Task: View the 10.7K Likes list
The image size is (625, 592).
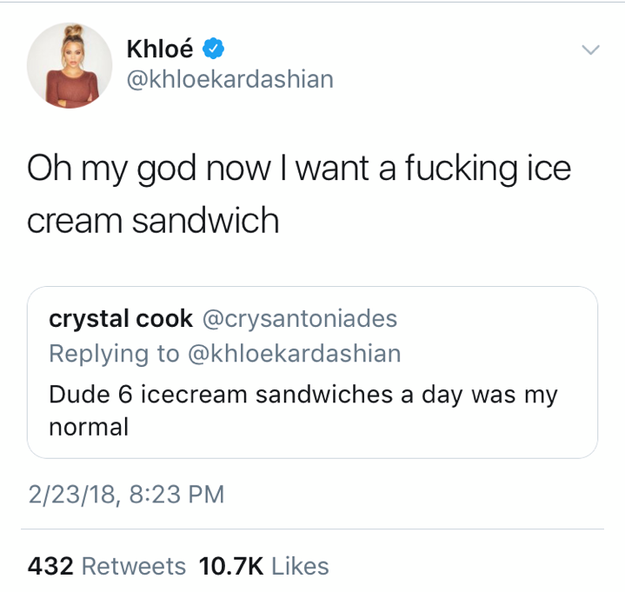Action: [x=264, y=566]
